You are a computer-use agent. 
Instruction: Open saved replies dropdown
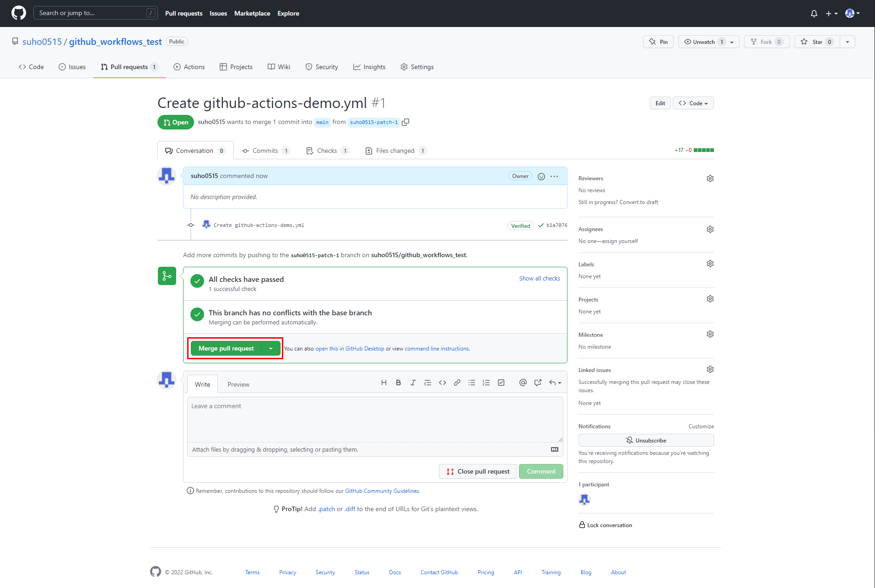coord(555,383)
